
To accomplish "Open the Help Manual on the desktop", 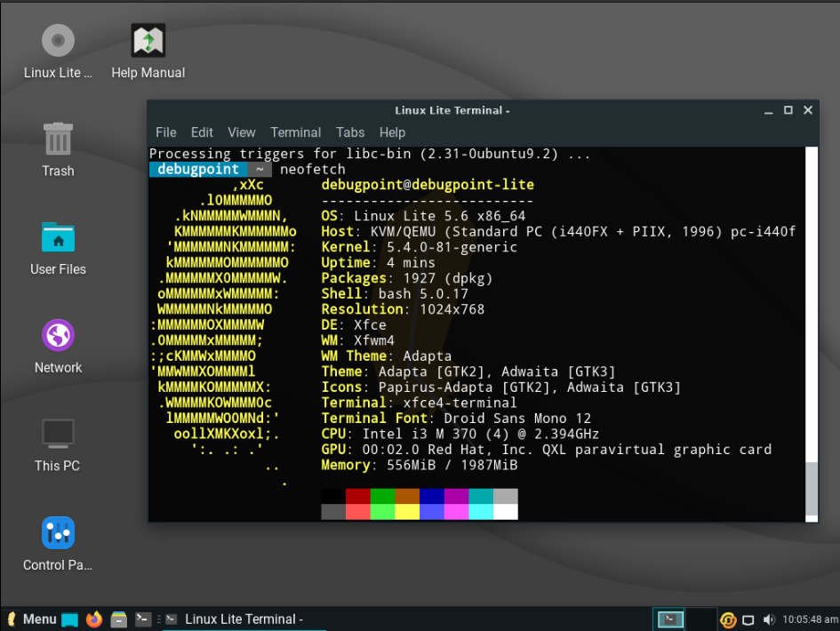I will click(146, 40).
